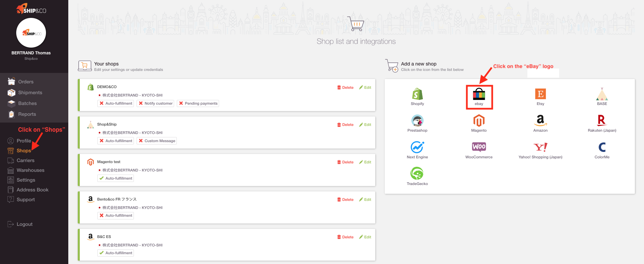Open the Ship&Co profile avatar circle
Image resolution: width=644 pixels, height=264 pixels.
[31, 33]
